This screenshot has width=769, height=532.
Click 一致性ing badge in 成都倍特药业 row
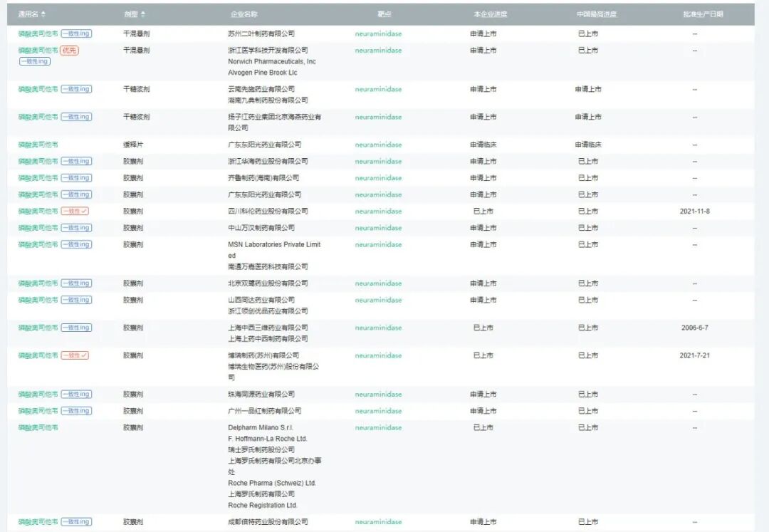click(76, 522)
